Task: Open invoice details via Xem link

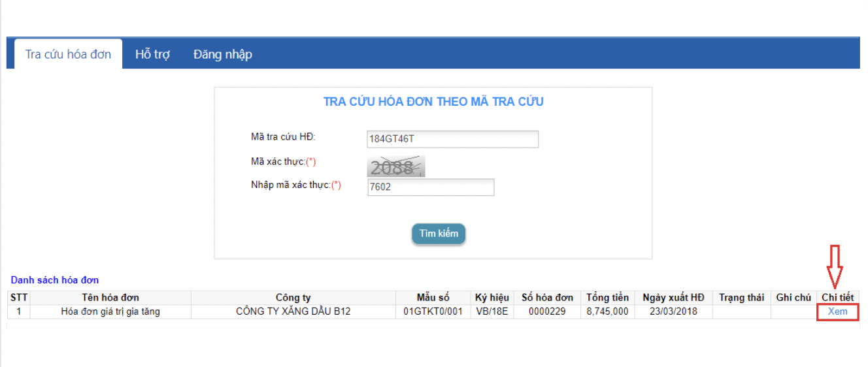Action: [837, 311]
